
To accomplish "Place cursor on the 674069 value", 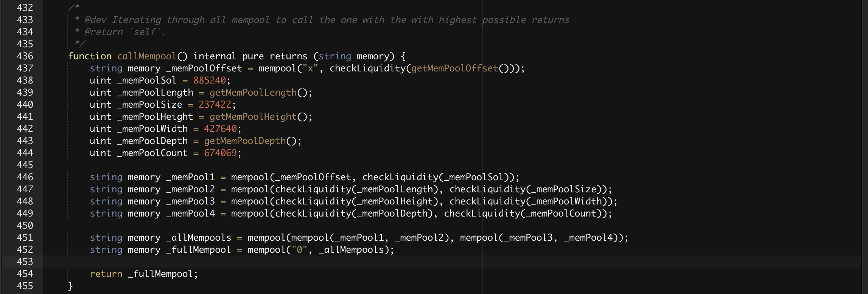I will click(220, 153).
